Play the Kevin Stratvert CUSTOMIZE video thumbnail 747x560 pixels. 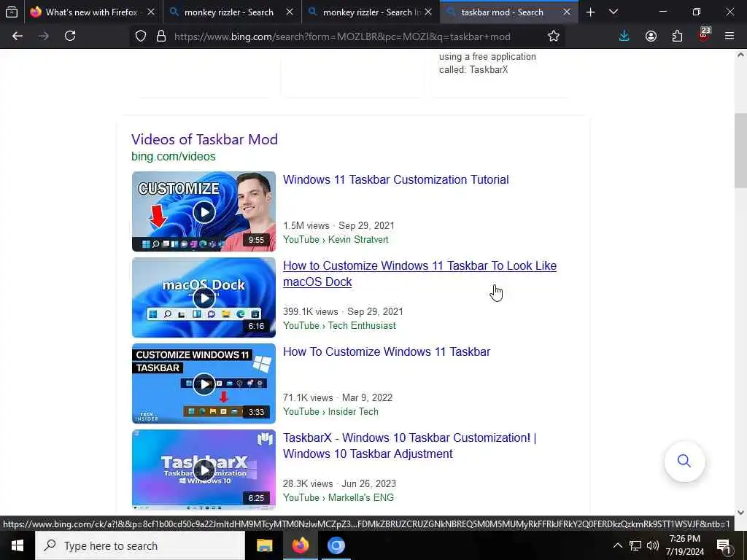(x=204, y=211)
